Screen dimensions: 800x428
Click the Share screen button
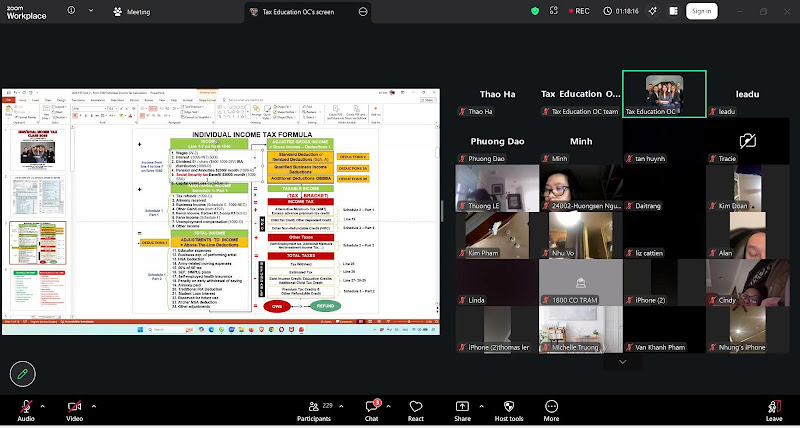(x=462, y=411)
